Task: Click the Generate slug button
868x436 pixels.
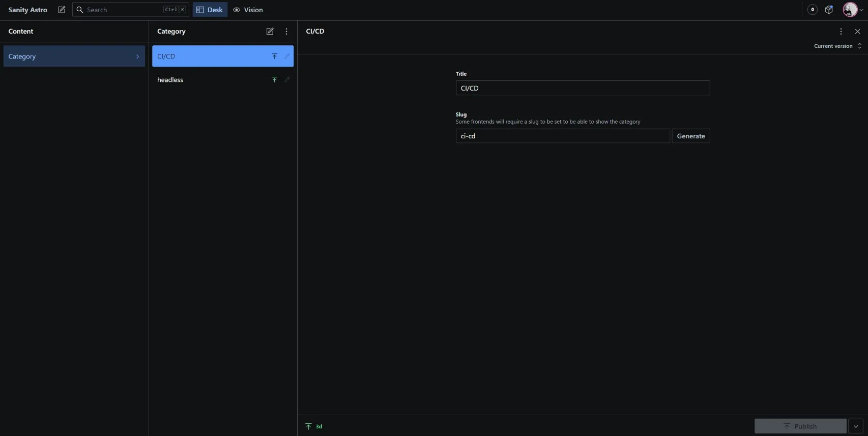Action: (690, 136)
